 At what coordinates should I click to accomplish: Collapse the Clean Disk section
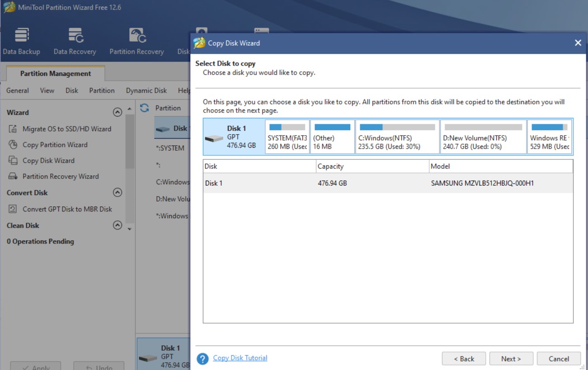[x=118, y=225]
